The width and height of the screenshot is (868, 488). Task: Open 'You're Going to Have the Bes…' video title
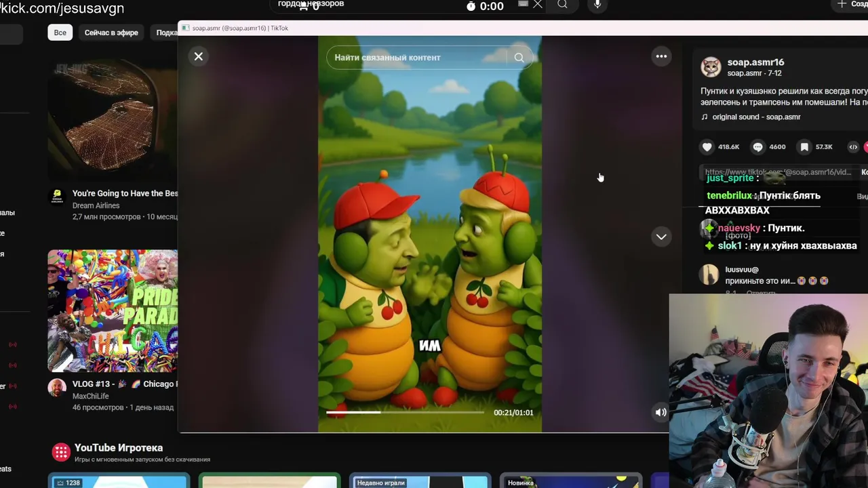coord(125,193)
